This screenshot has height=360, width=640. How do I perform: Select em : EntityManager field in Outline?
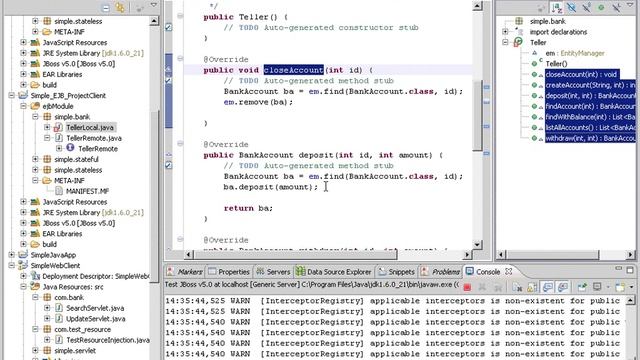pyautogui.click(x=575, y=53)
